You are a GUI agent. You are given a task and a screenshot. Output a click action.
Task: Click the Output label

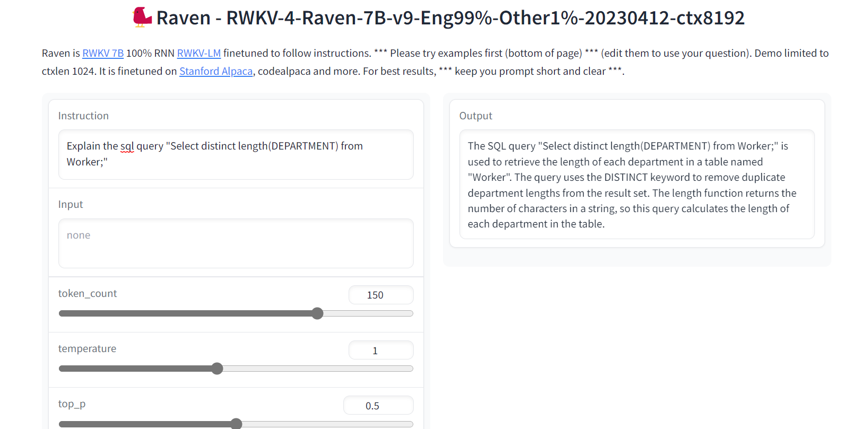(x=476, y=116)
